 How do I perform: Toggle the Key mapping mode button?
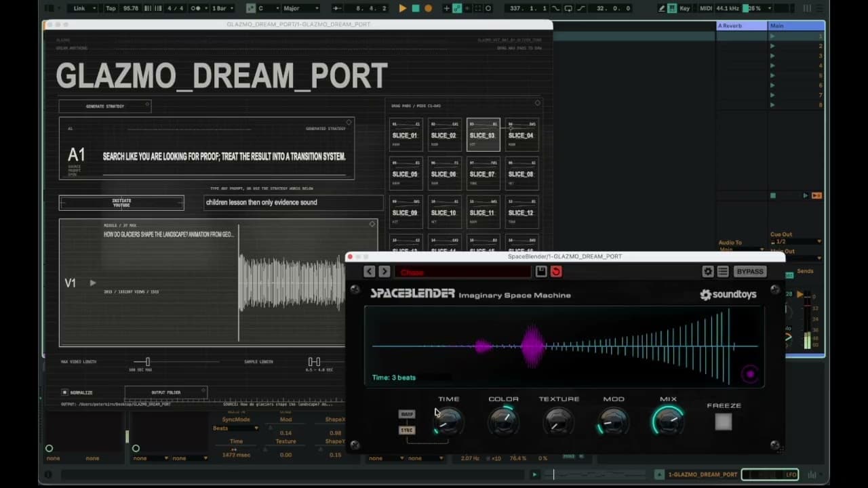coord(685,8)
